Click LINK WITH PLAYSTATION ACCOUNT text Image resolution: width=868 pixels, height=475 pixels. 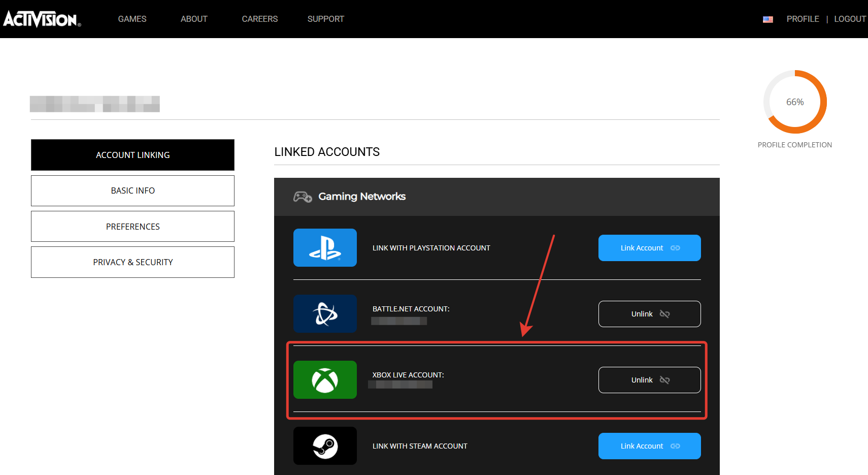[x=431, y=248]
